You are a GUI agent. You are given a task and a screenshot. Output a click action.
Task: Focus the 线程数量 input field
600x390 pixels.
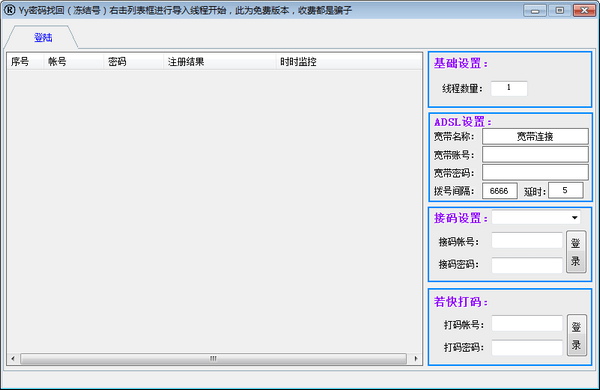509,88
